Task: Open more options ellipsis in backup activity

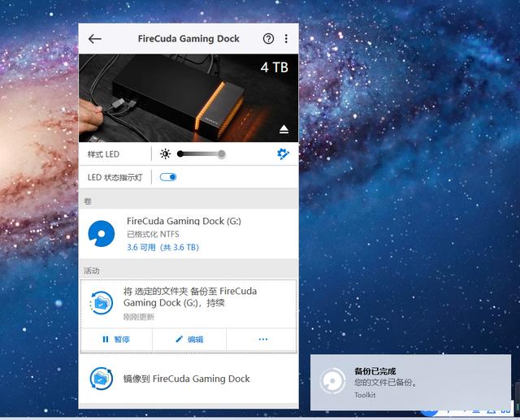Action: pyautogui.click(x=263, y=339)
